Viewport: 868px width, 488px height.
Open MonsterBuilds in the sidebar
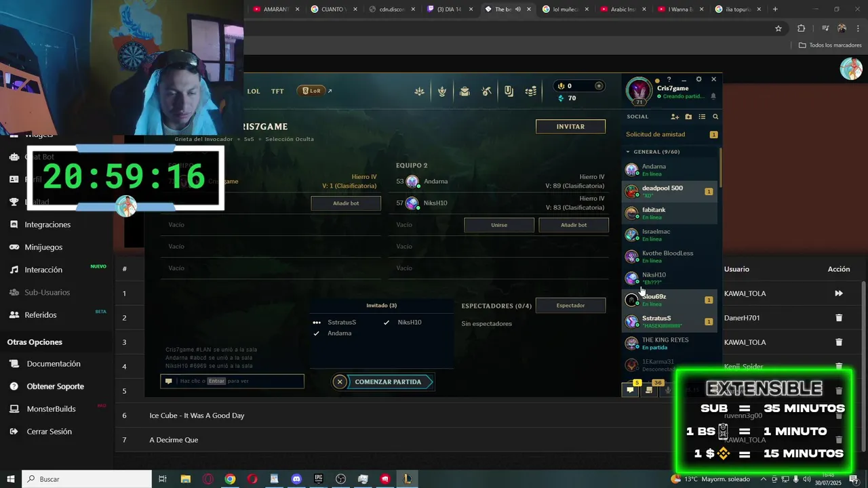click(x=52, y=409)
